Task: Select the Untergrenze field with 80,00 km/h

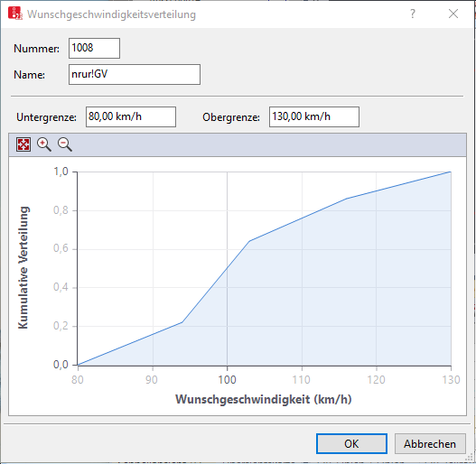Action: [x=131, y=116]
